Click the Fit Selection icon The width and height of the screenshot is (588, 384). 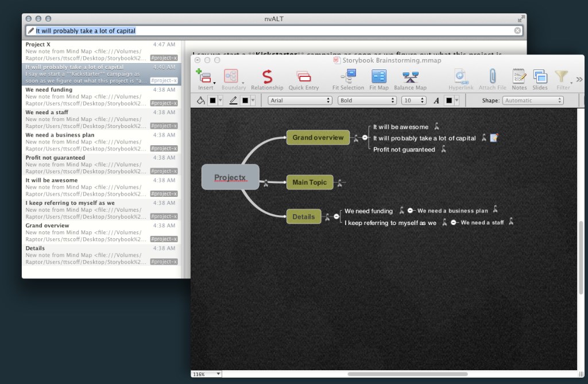(x=348, y=76)
